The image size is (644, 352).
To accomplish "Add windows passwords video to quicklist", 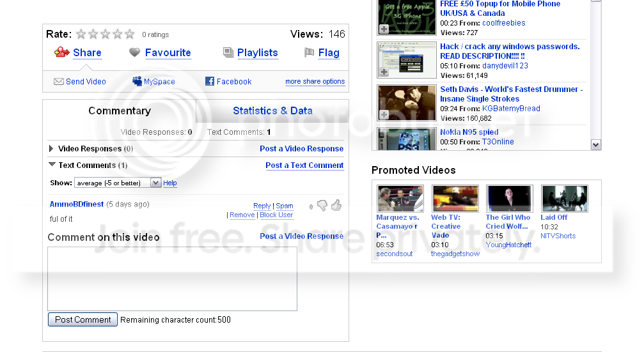I will pyautogui.click(x=384, y=72).
